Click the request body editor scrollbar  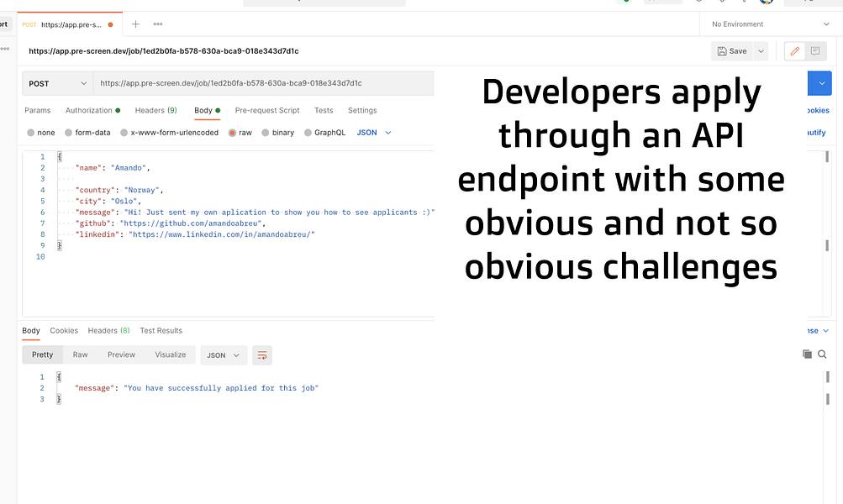pos(827,234)
